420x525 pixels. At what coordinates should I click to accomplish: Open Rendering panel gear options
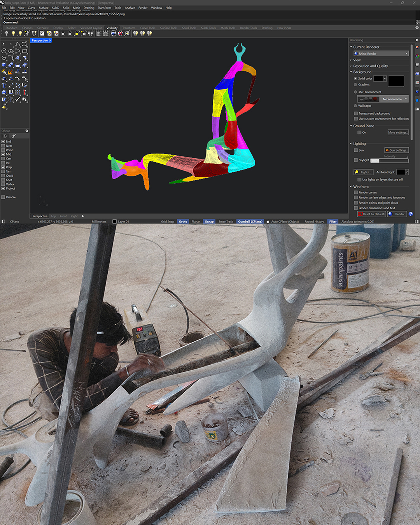[417, 40]
